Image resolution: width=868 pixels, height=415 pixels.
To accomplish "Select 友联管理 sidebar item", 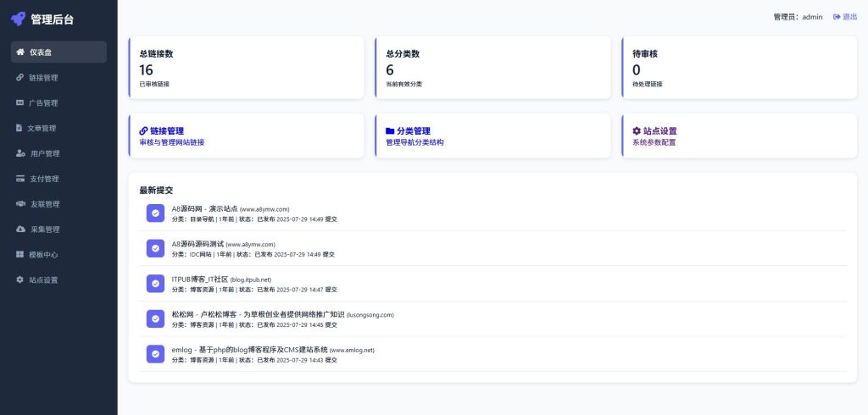I will pos(58,203).
